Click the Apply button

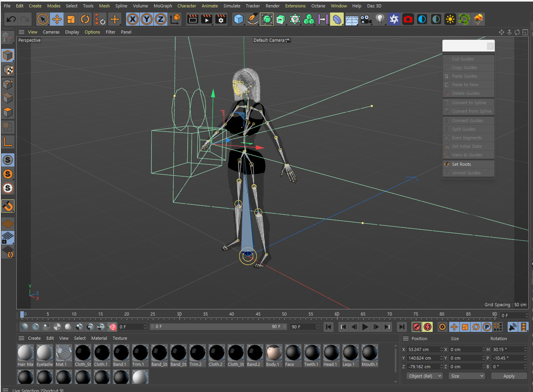coord(509,376)
